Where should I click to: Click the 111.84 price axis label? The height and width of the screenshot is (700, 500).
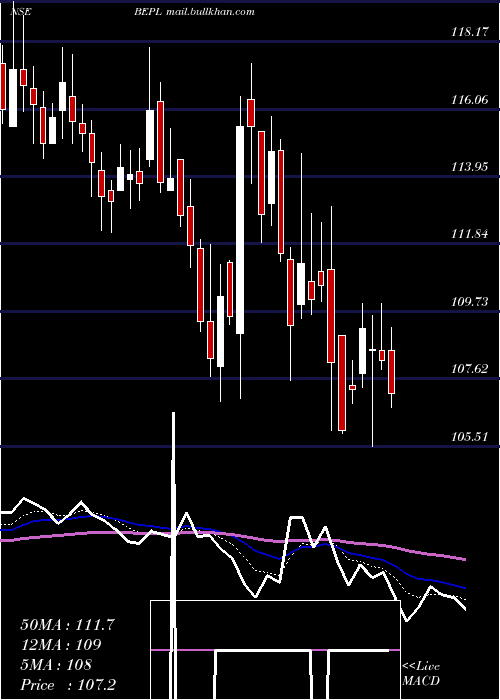click(x=470, y=234)
